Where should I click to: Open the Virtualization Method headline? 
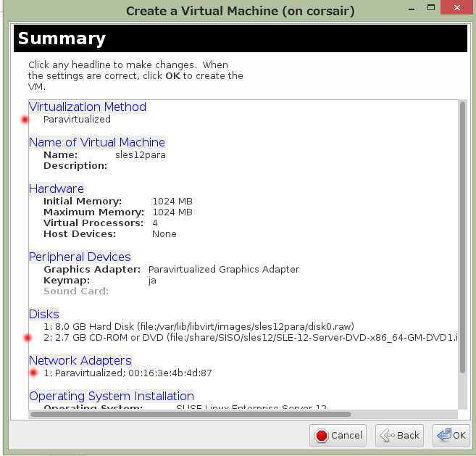[88, 107]
